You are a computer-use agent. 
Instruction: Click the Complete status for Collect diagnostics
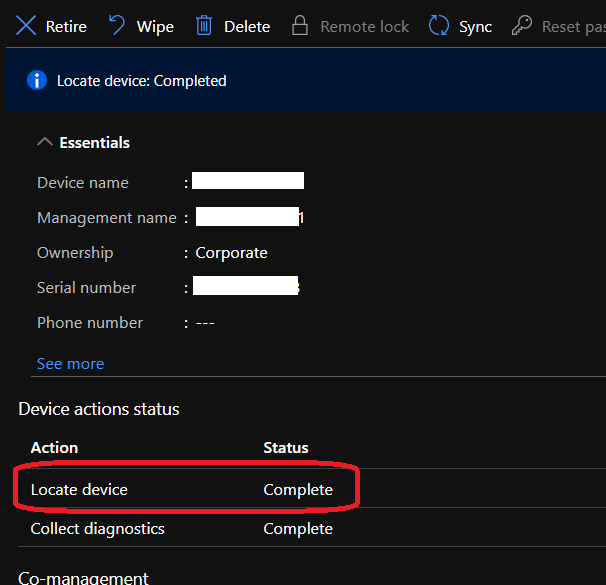[298, 528]
